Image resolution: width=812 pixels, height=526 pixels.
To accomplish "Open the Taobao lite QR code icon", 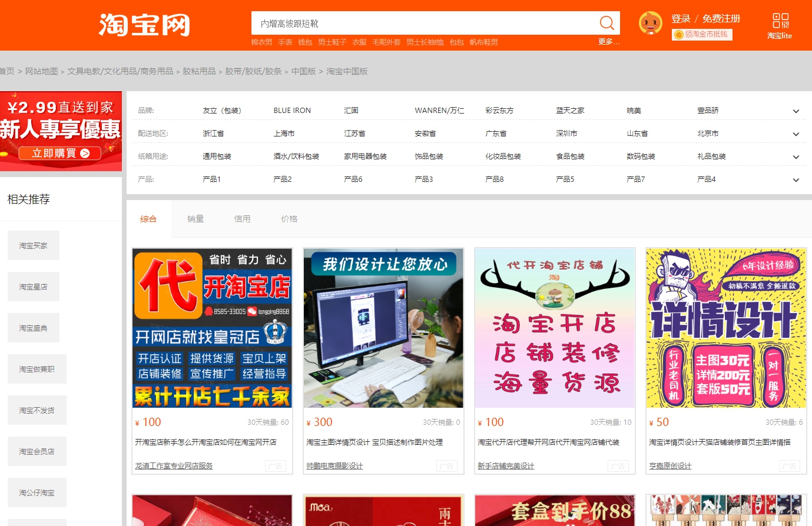I will pos(780,21).
